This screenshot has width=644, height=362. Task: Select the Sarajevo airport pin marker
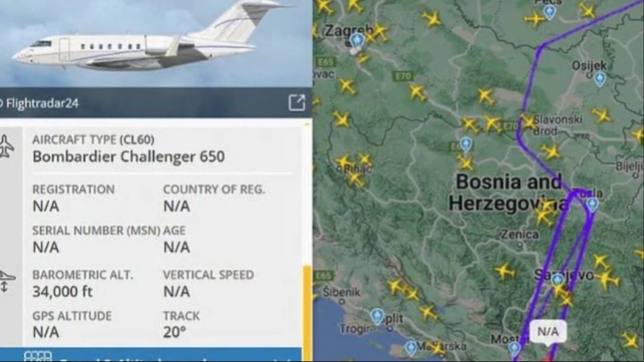click(x=557, y=281)
